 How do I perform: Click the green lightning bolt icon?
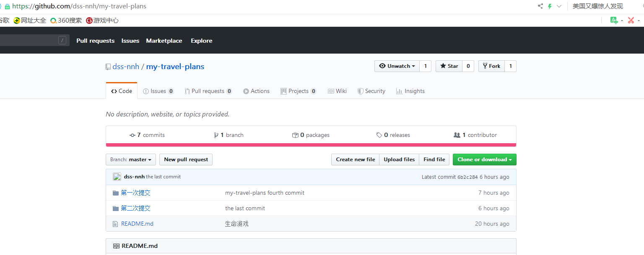point(550,6)
